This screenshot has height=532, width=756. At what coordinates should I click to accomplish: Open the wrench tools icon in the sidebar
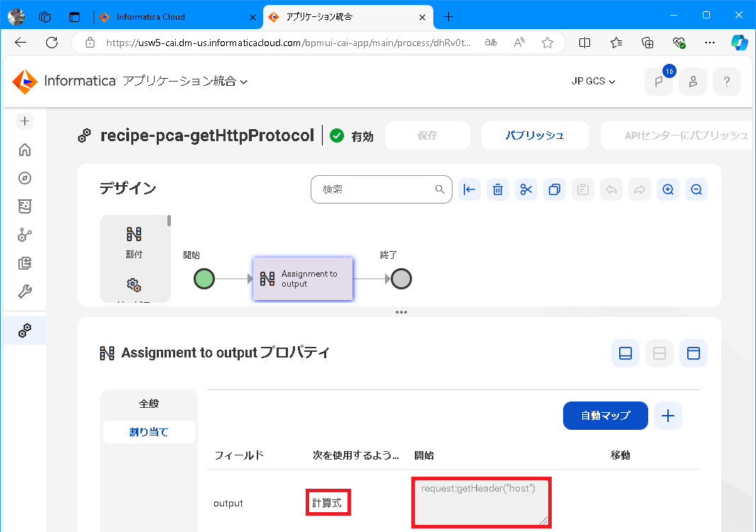pyautogui.click(x=25, y=292)
